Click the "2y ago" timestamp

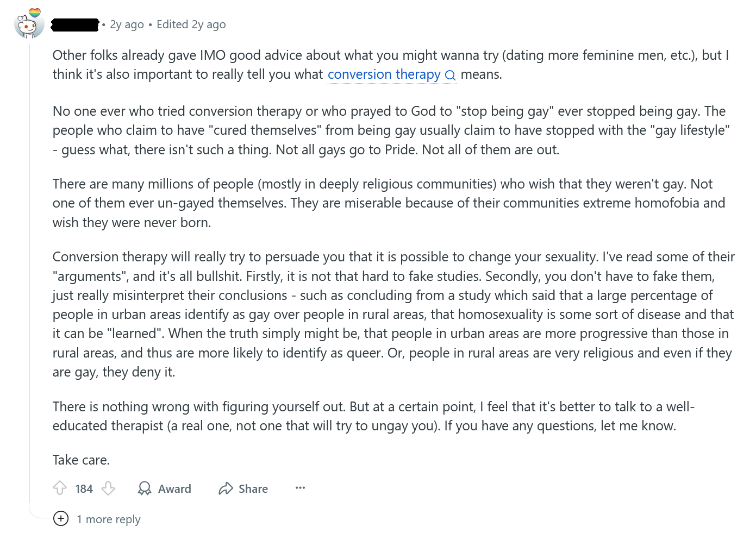click(127, 24)
